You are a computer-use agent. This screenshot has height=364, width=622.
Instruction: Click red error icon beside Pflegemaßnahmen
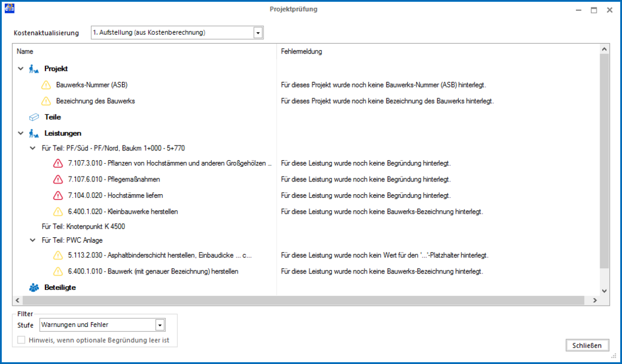(58, 180)
